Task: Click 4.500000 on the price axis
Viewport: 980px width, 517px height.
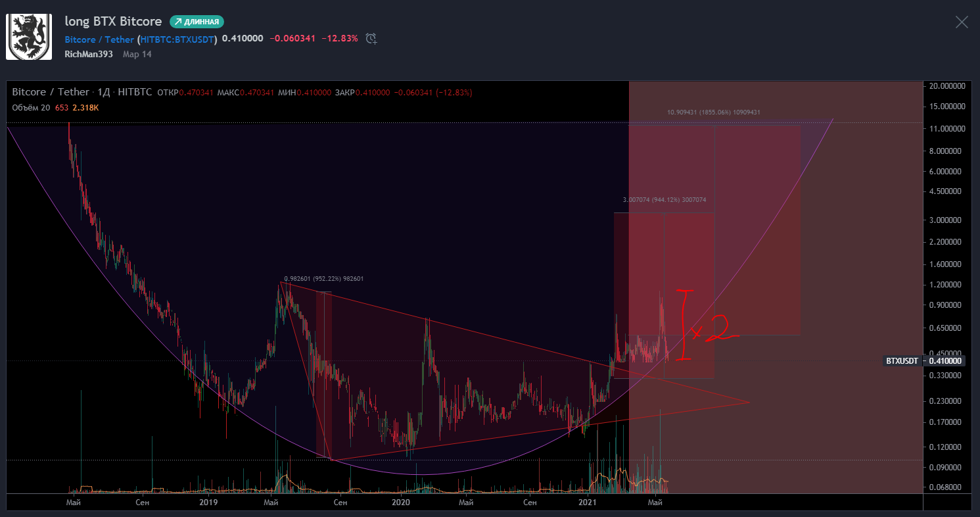Action: pyautogui.click(x=946, y=191)
